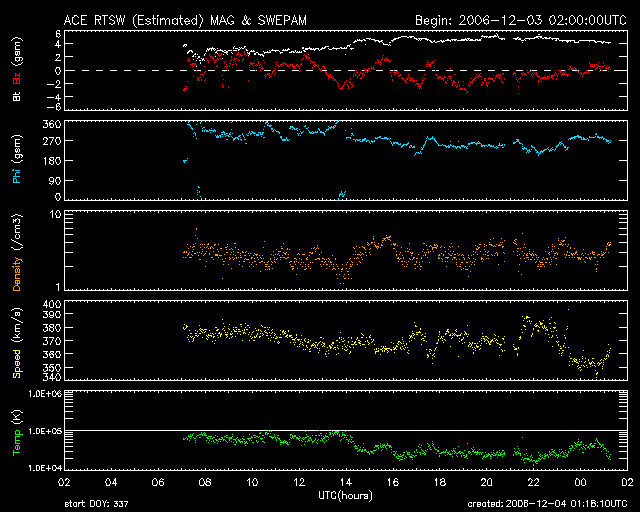Click the 'start DOY: 337' text
Image resolution: width=640 pixels, height=512 pixels.
96,504
